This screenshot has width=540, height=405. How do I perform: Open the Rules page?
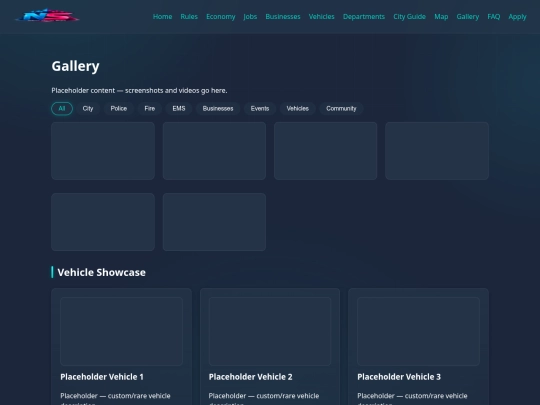(189, 17)
